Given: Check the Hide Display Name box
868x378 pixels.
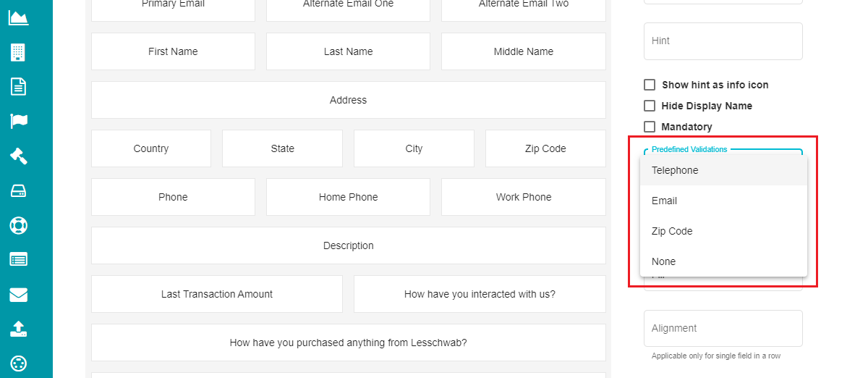Looking at the screenshot, I should click(650, 106).
